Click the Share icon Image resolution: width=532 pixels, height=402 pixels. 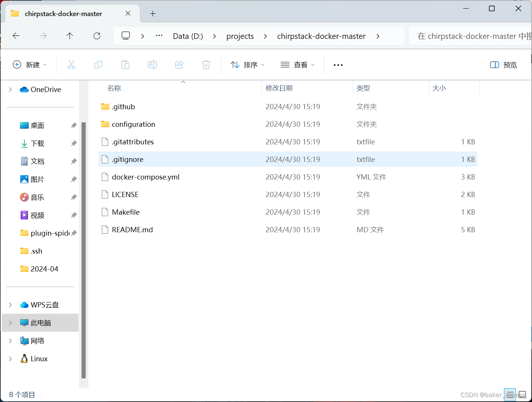pyautogui.click(x=179, y=64)
